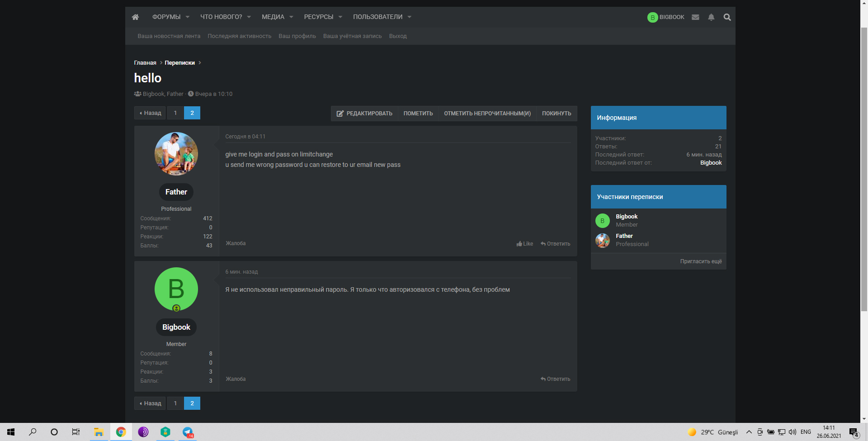Click the home icon in navigation bar
The height and width of the screenshot is (441, 868).
(x=135, y=17)
